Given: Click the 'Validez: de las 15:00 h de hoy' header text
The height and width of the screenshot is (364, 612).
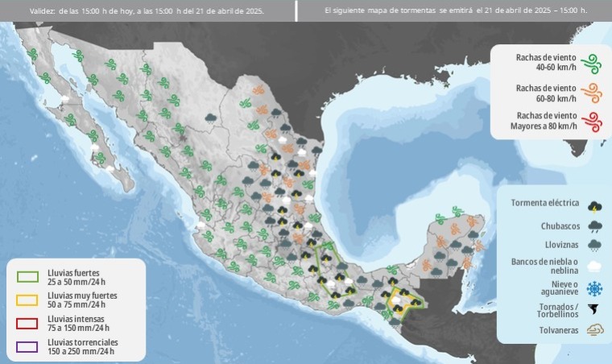Looking at the screenshot, I should (x=147, y=11).
